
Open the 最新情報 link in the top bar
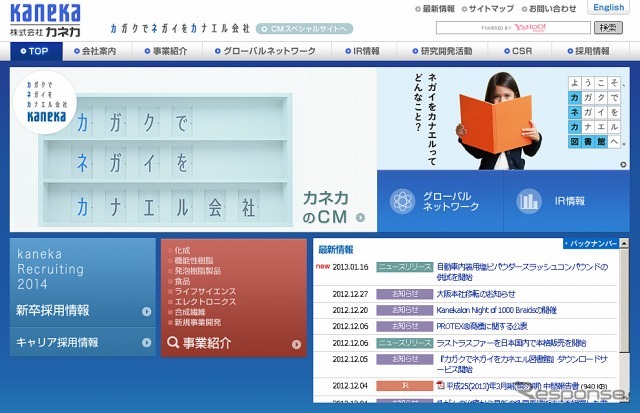(x=435, y=9)
